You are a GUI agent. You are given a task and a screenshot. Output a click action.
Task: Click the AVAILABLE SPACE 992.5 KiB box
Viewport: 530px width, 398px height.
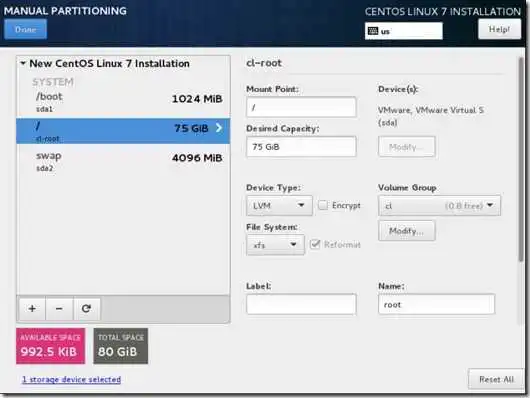pyautogui.click(x=50, y=346)
